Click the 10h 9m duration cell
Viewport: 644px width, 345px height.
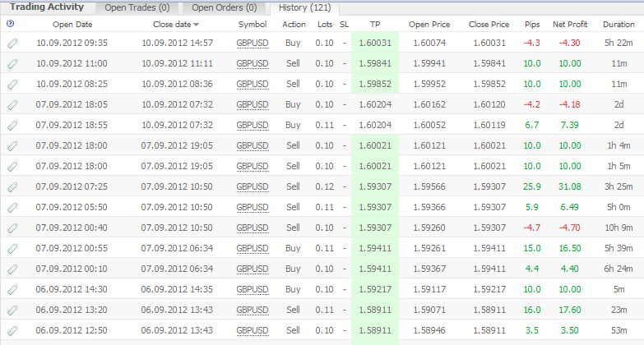point(619,228)
